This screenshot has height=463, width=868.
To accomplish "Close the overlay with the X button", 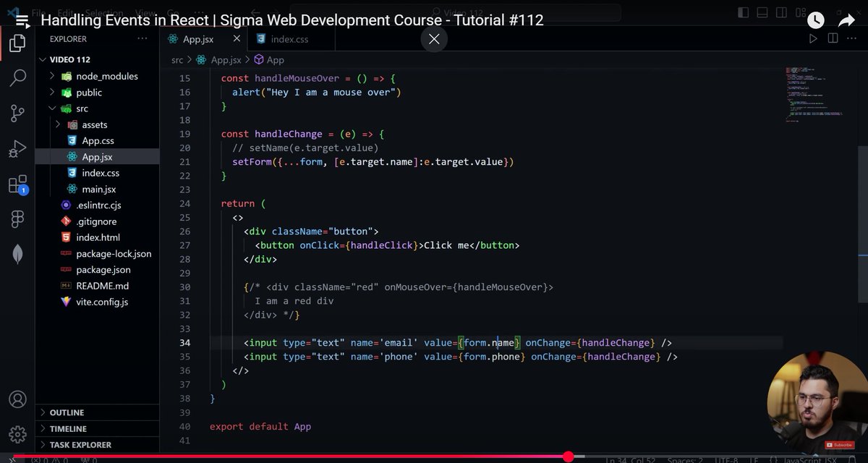I will [x=434, y=39].
